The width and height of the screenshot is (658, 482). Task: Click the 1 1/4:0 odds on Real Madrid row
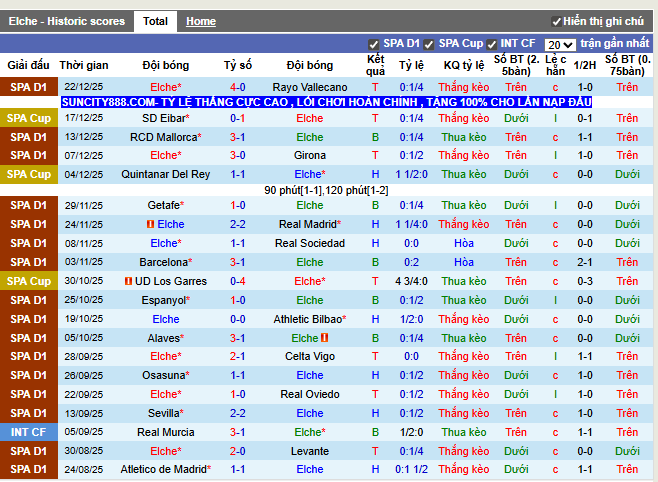click(411, 224)
